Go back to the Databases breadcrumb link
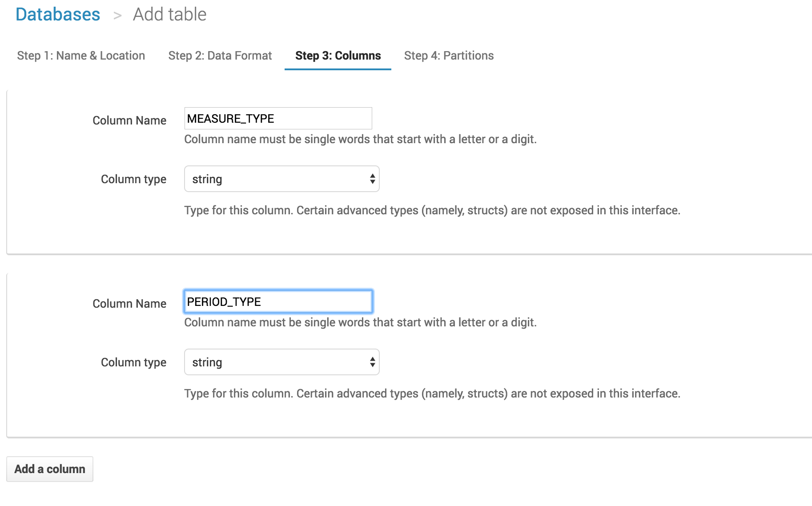Viewport: 812px width, 506px height. 58,15
